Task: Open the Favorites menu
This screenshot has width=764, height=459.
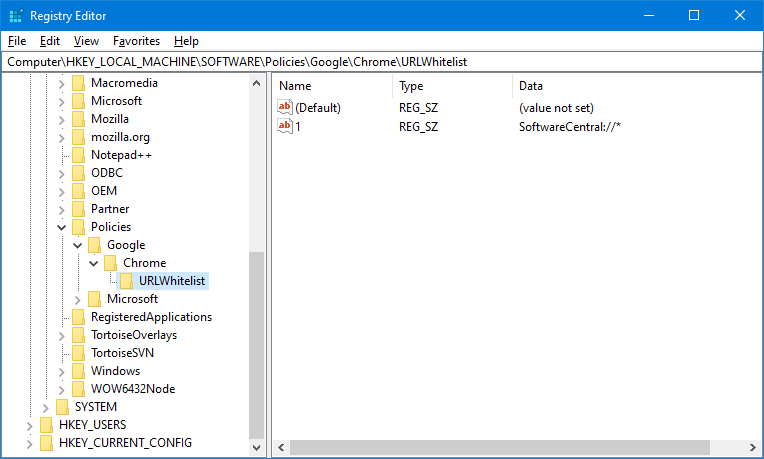Action: coord(136,41)
